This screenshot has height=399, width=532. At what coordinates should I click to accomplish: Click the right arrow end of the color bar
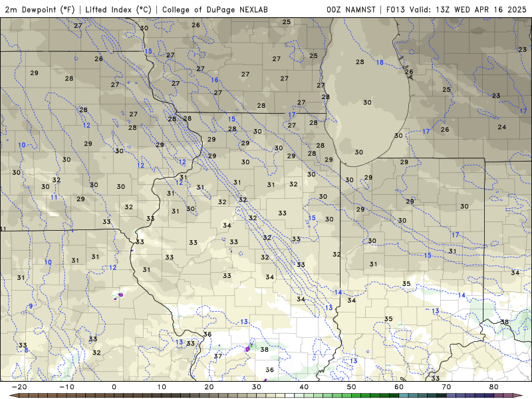pyautogui.click(x=519, y=396)
